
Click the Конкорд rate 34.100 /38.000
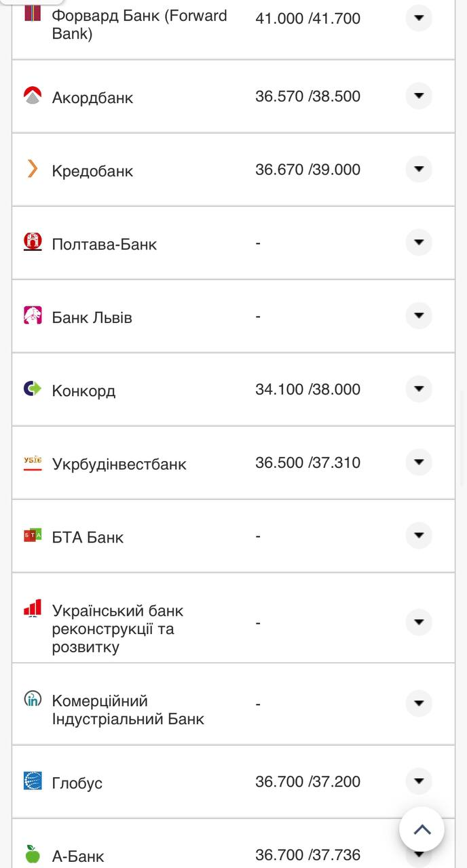[x=307, y=389]
